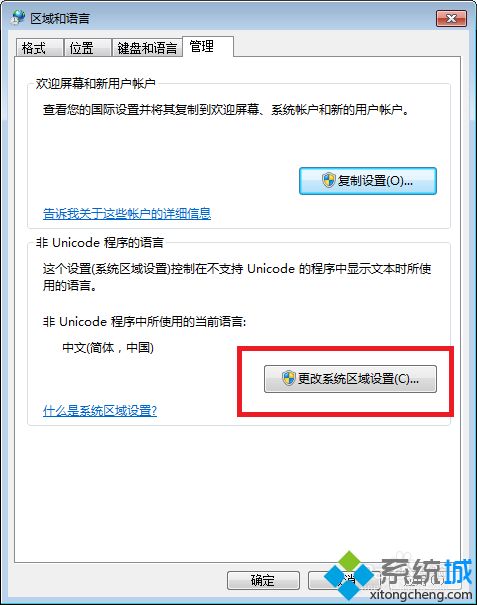
Task: Confirm with the 确定 button
Action: tap(263, 580)
